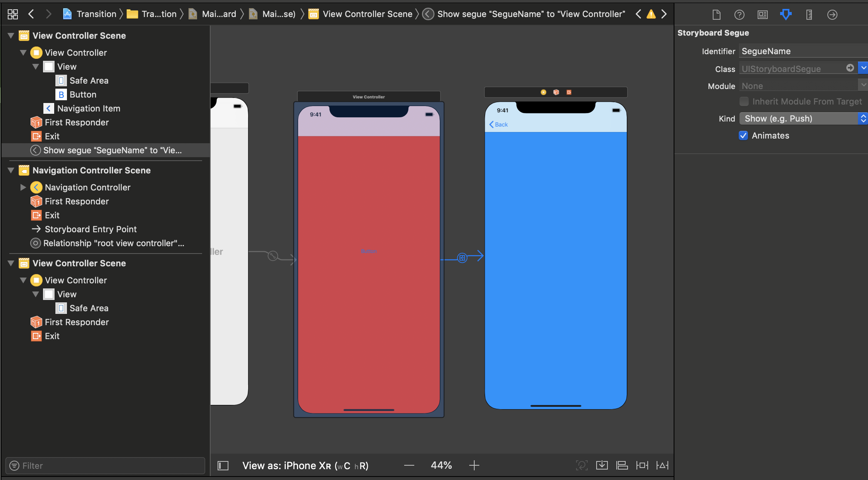Screen dimensions: 868x480
Task: Enable Inherit Module From Target checkbox
Action: tap(744, 101)
